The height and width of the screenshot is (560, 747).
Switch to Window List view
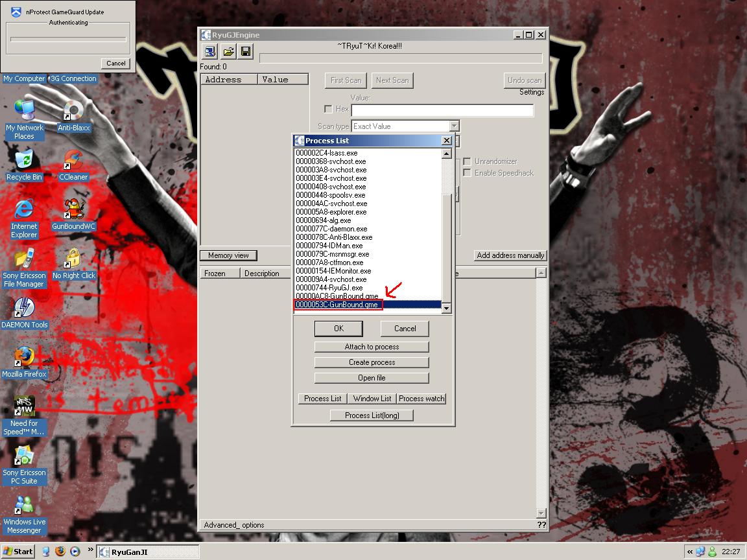372,399
